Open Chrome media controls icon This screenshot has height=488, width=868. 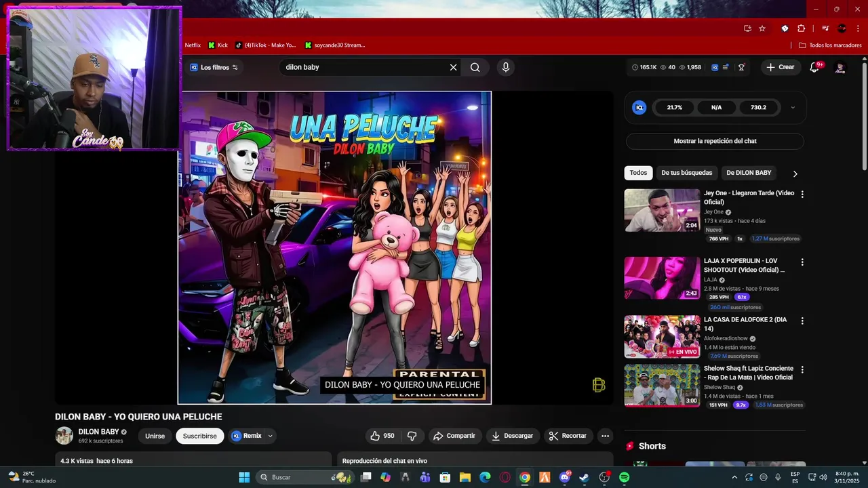click(825, 28)
